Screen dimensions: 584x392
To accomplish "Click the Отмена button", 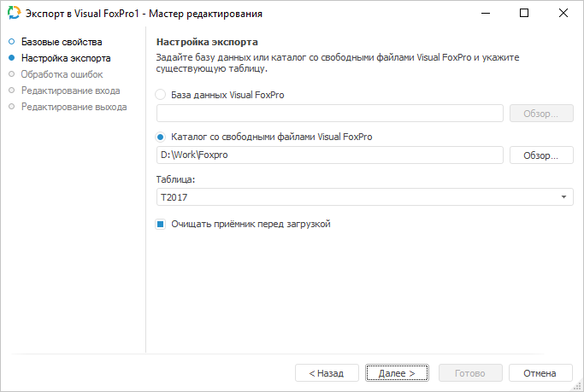I will (540, 373).
